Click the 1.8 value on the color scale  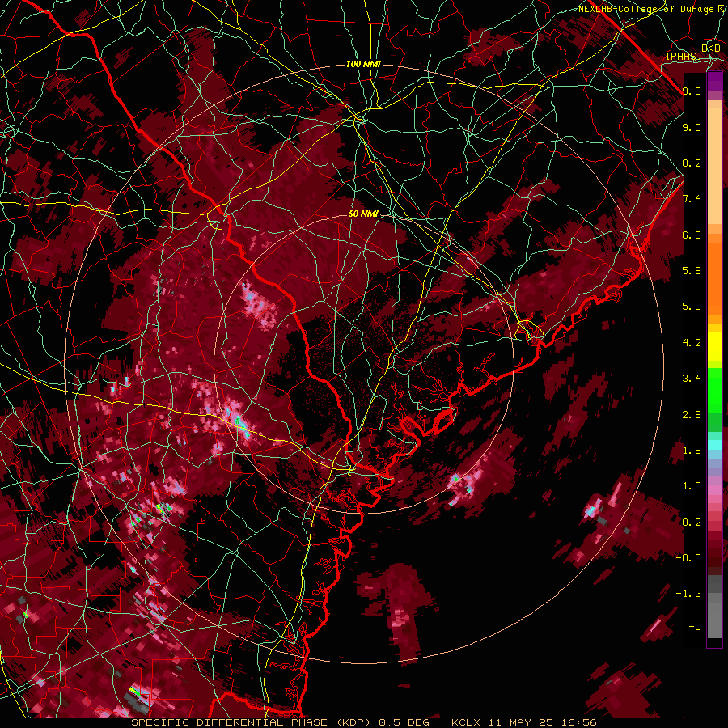pos(692,451)
